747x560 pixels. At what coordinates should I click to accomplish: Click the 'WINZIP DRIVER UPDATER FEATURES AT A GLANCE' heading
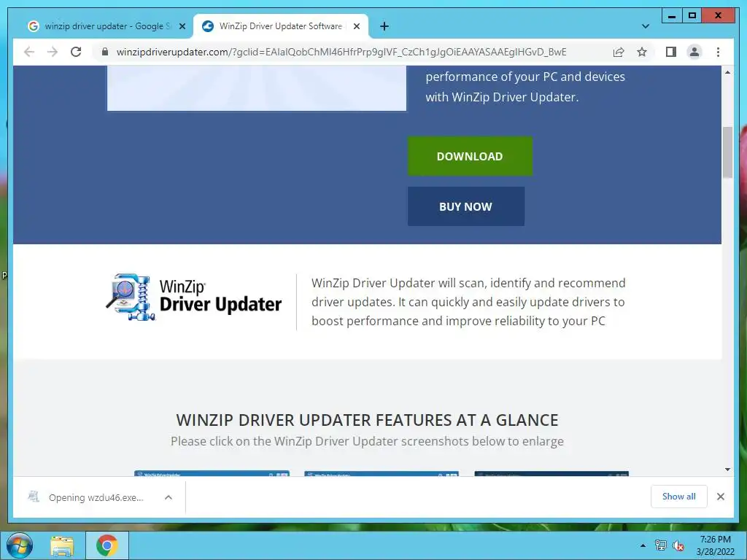367,420
